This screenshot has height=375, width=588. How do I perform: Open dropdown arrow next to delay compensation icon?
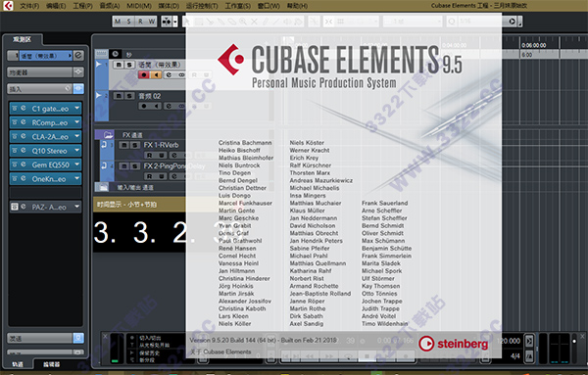174,22
